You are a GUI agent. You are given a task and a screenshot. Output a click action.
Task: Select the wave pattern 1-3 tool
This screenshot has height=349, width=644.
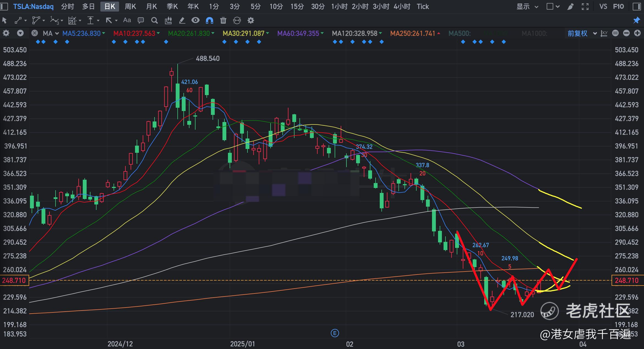[x=54, y=20]
